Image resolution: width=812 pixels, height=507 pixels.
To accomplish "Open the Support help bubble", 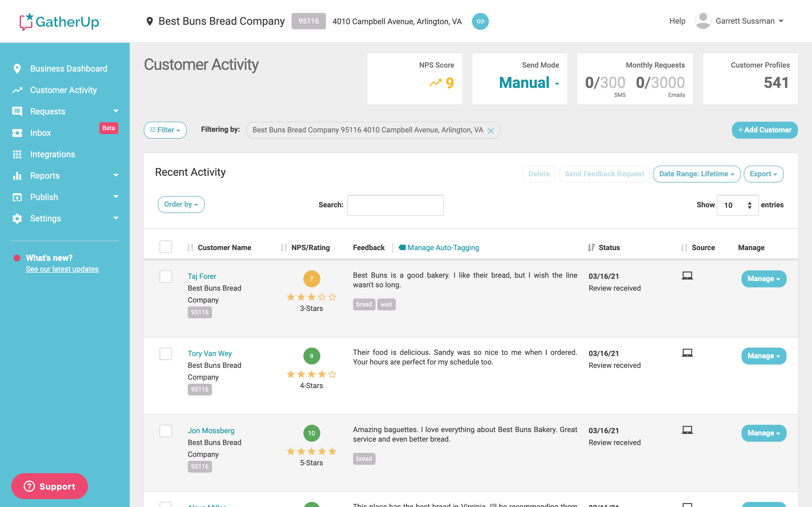I will click(x=49, y=486).
